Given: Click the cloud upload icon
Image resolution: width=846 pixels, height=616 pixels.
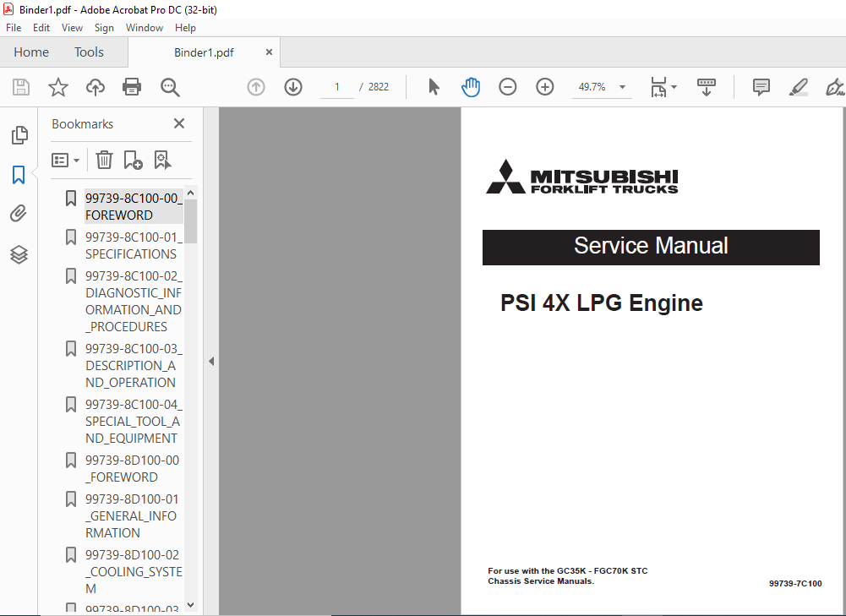Looking at the screenshot, I should 96,87.
